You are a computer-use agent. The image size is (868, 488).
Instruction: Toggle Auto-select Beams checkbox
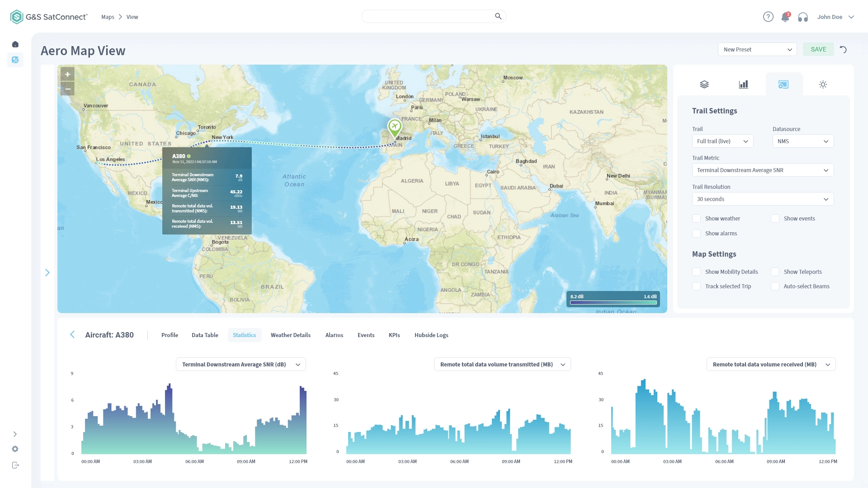(x=775, y=286)
